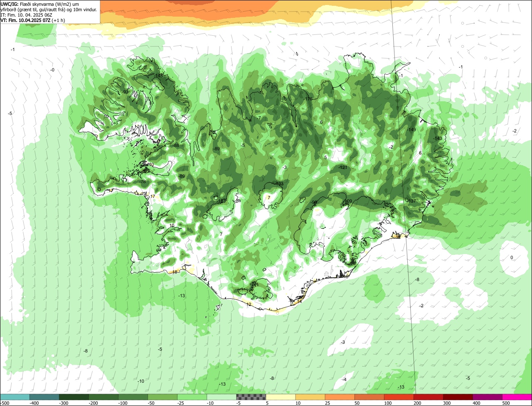Viewport: 532px width, 406px height.
Task: Click the '-175' flux value on the map
Action: tap(308, 99)
